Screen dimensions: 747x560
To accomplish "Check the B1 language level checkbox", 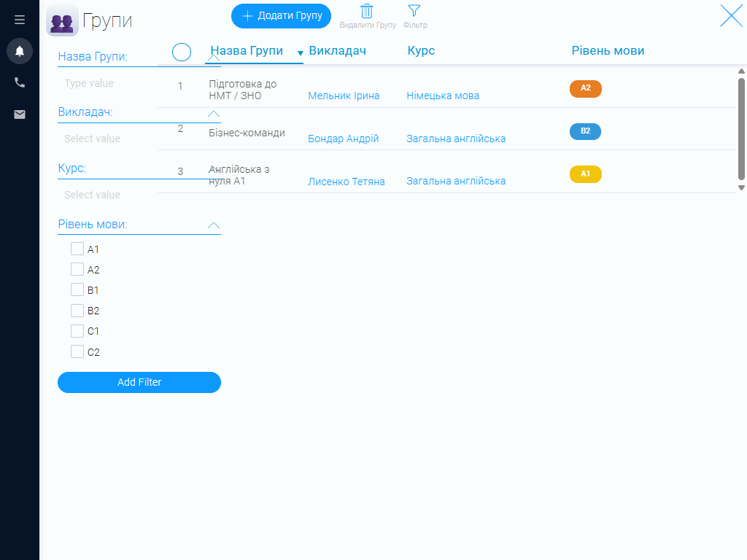I will (x=77, y=290).
